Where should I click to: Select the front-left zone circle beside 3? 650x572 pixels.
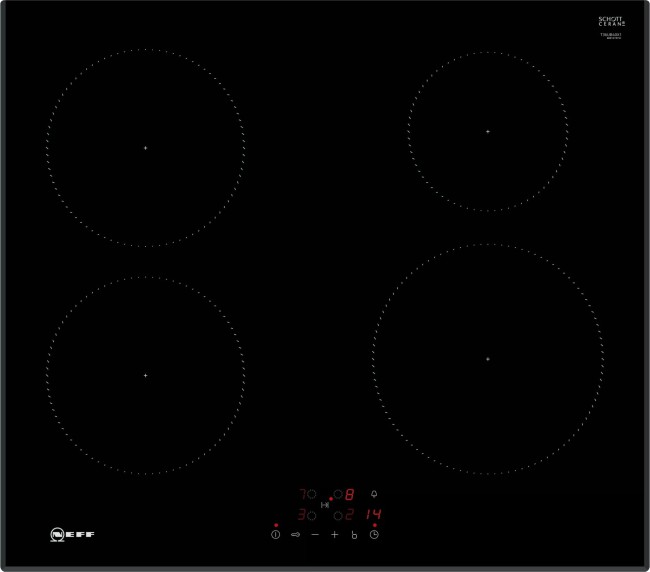312,515
